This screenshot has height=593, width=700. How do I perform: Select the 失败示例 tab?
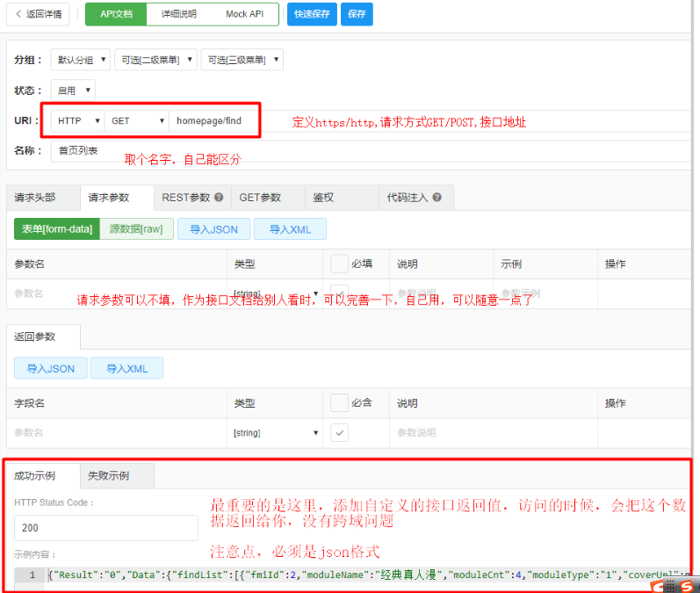point(118,476)
